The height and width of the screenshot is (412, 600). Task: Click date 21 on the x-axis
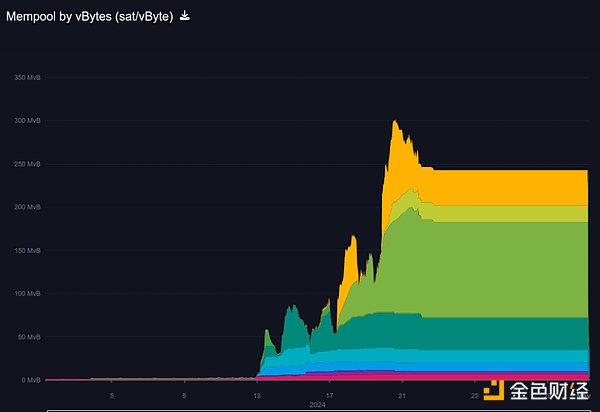401,395
